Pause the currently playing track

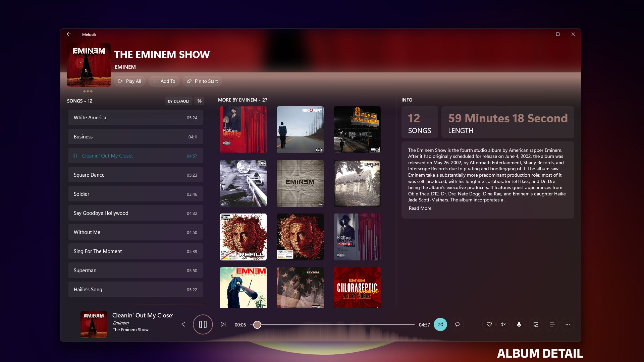(x=203, y=324)
